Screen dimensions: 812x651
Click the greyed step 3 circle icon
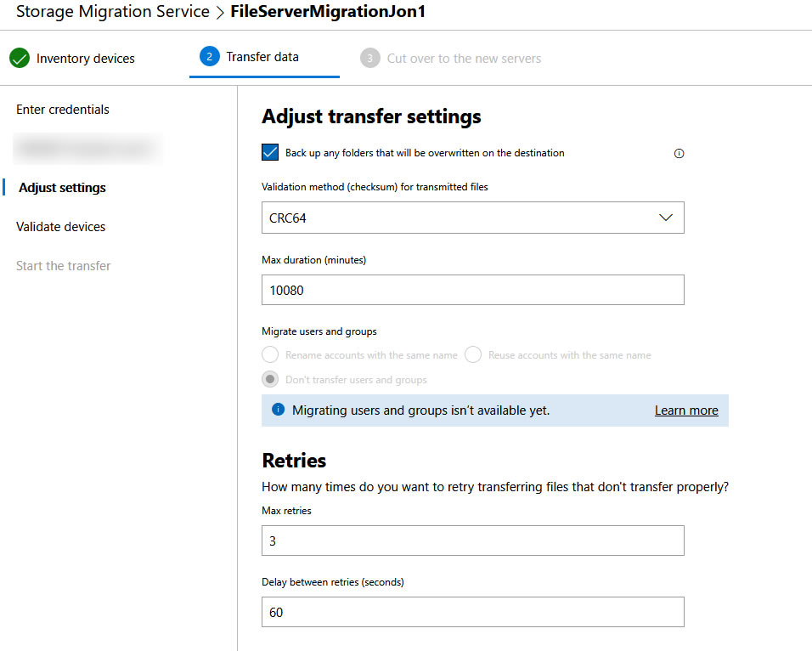[x=369, y=58]
